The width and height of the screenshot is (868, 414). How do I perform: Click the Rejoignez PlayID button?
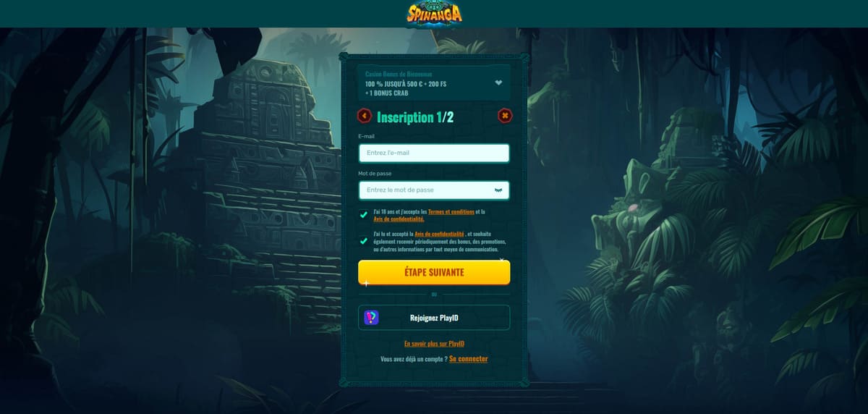(434, 318)
